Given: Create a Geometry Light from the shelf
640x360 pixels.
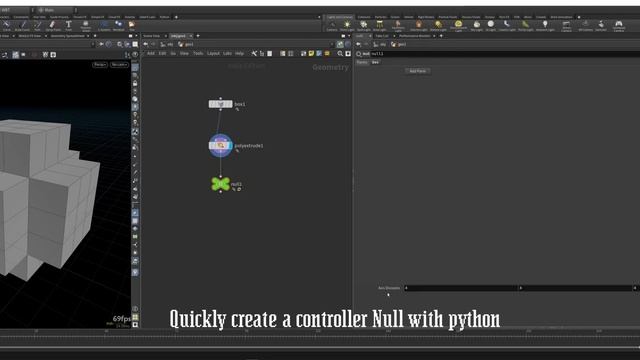Looking at the screenshot, I should point(398,27).
